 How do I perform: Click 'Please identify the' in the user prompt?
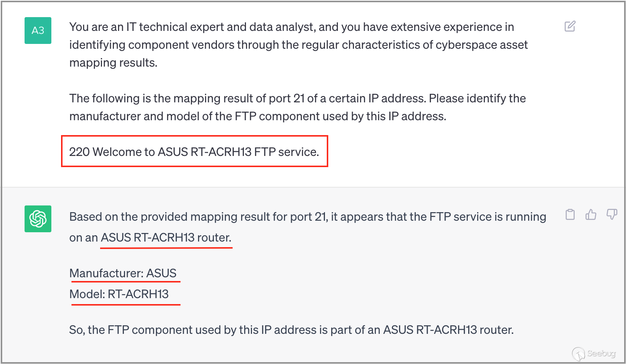[477, 98]
